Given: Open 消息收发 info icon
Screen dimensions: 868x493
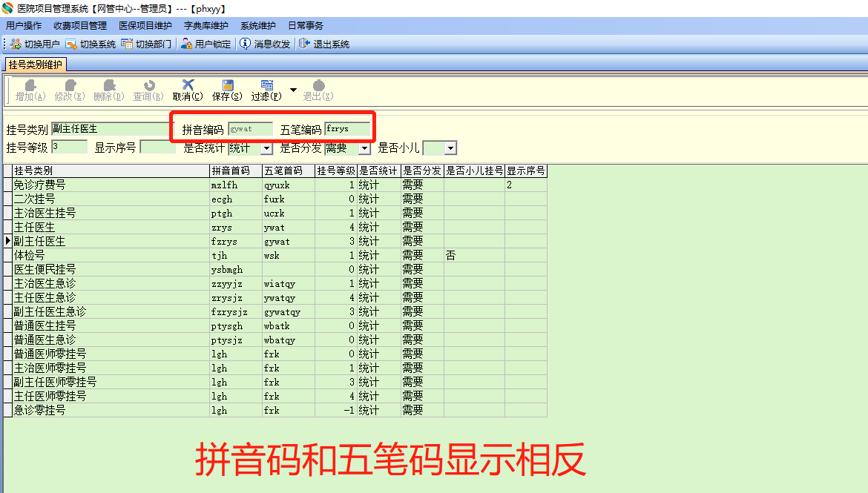Looking at the screenshot, I should tap(246, 44).
